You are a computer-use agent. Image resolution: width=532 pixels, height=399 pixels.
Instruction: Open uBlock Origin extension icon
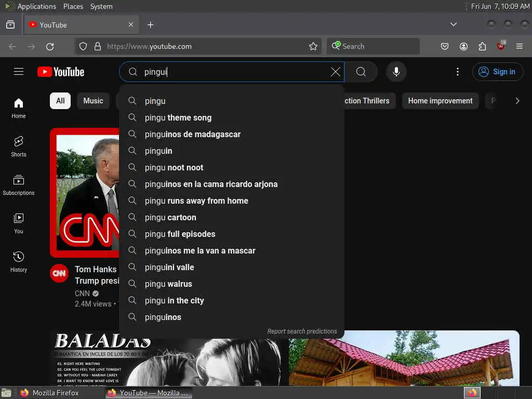point(501,46)
